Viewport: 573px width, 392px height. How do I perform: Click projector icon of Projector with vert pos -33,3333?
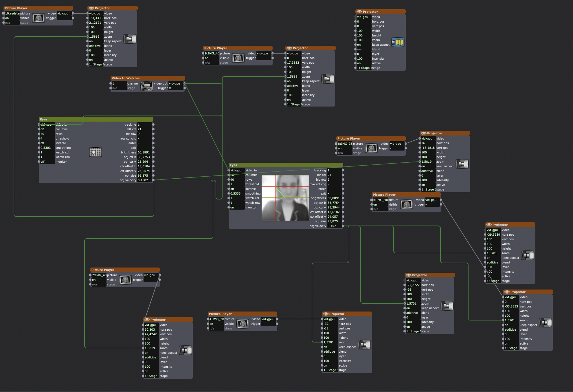pos(546,323)
